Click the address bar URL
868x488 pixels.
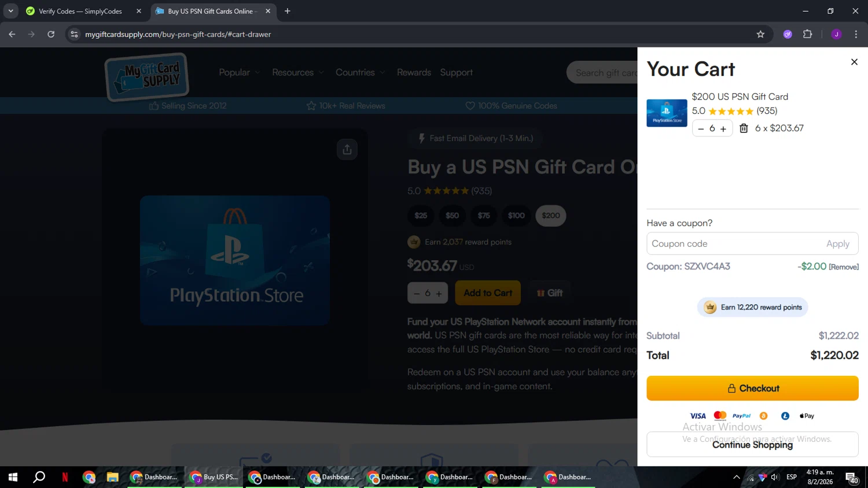pos(178,34)
